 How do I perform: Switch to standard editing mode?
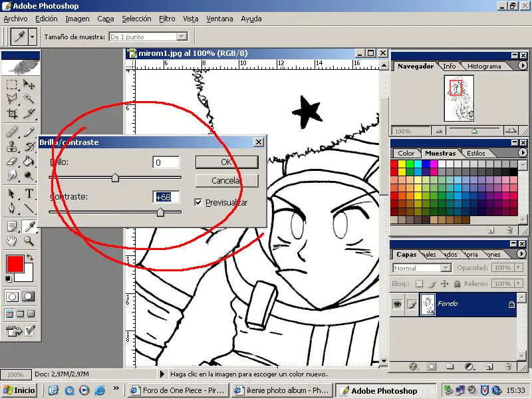pyautogui.click(x=12, y=297)
